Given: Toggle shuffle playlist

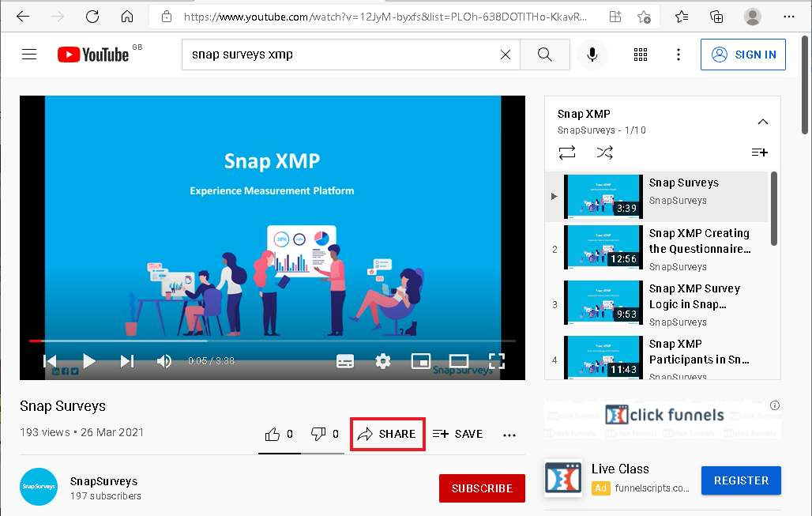Looking at the screenshot, I should pyautogui.click(x=604, y=153).
